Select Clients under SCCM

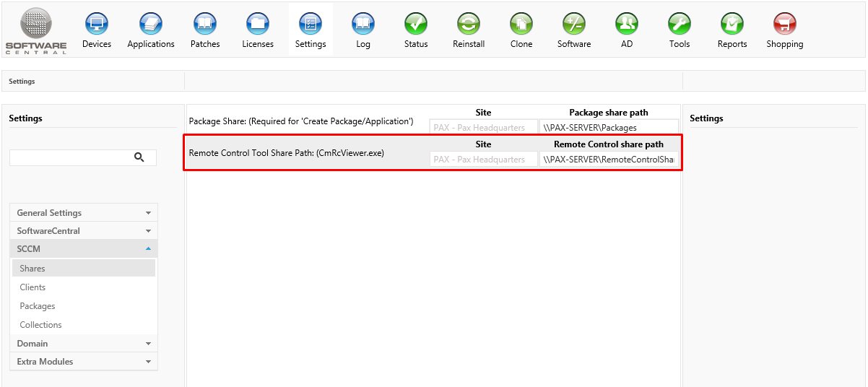click(x=32, y=287)
